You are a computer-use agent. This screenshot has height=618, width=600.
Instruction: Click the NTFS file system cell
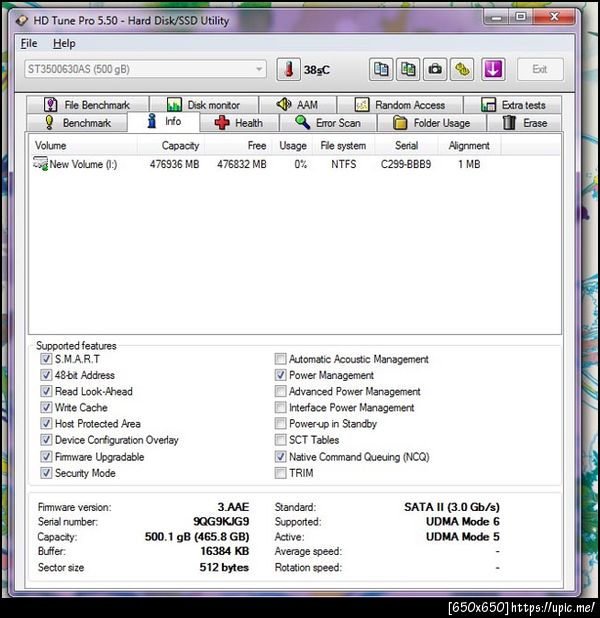[343, 164]
